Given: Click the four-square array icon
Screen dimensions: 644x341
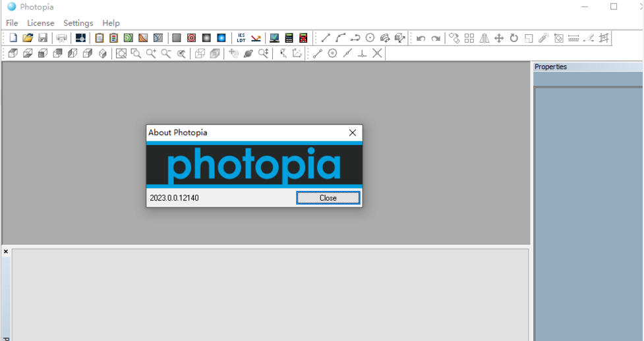Looking at the screenshot, I should [x=469, y=38].
